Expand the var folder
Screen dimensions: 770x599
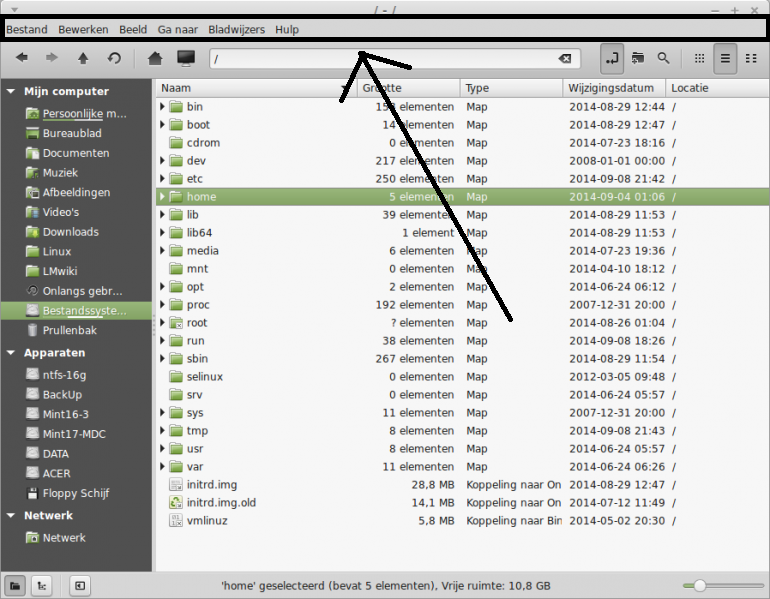tap(162, 466)
